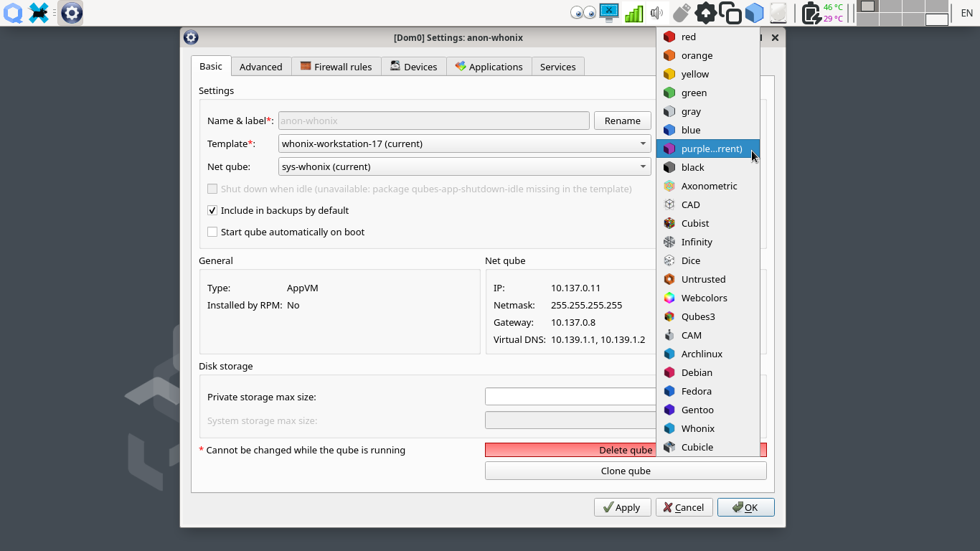Open the Services tab
980x551 pixels.
point(558,67)
